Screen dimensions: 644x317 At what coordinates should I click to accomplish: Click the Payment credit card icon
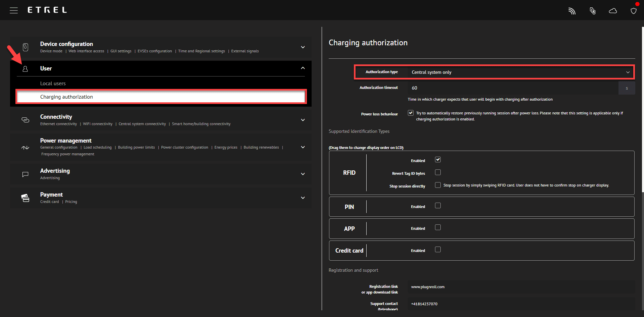[25, 198]
